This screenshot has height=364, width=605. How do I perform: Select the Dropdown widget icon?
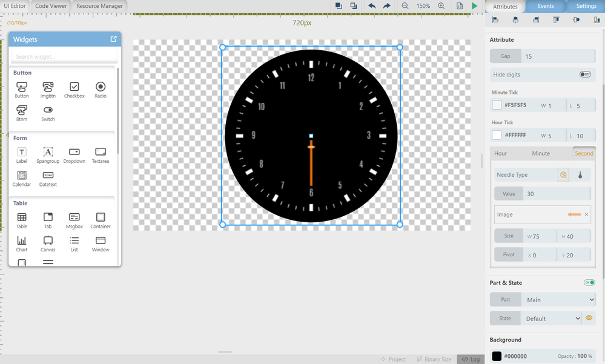coord(74,152)
